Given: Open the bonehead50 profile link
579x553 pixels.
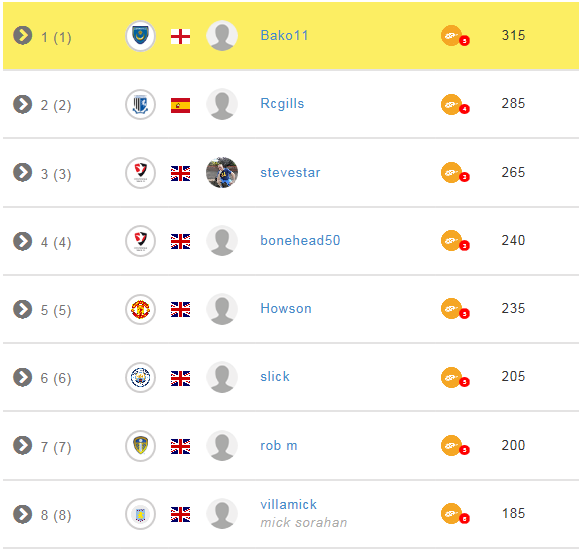Looking at the screenshot, I should tap(300, 240).
